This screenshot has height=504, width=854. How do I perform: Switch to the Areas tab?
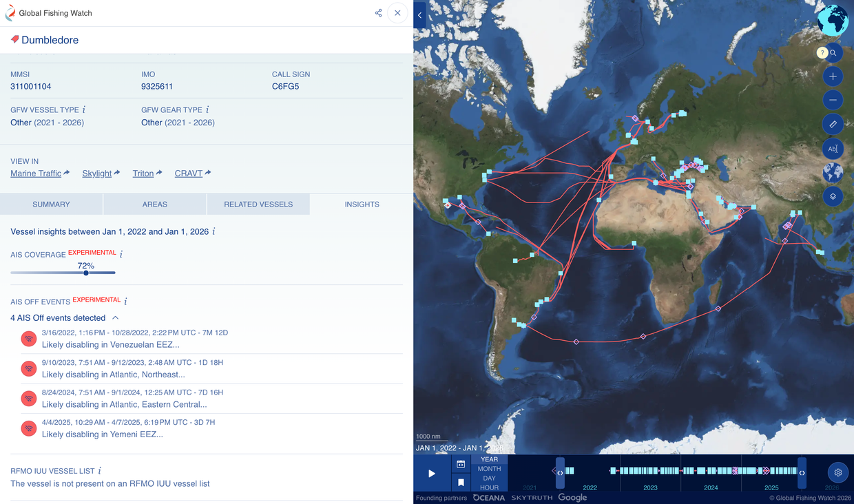(x=155, y=204)
